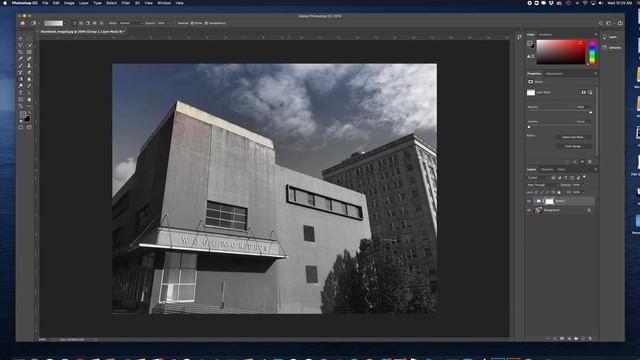The image size is (640, 360).
Task: Open the Properties panel options menu
Action: click(x=596, y=73)
